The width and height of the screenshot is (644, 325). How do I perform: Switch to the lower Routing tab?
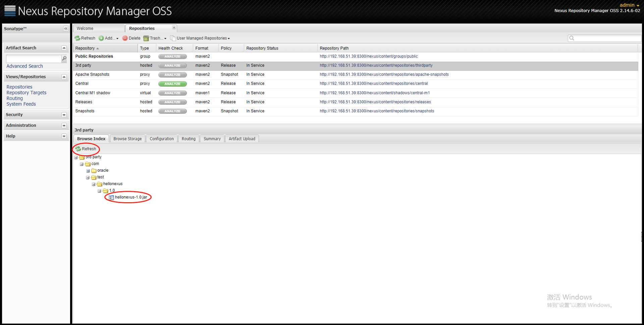tap(189, 139)
